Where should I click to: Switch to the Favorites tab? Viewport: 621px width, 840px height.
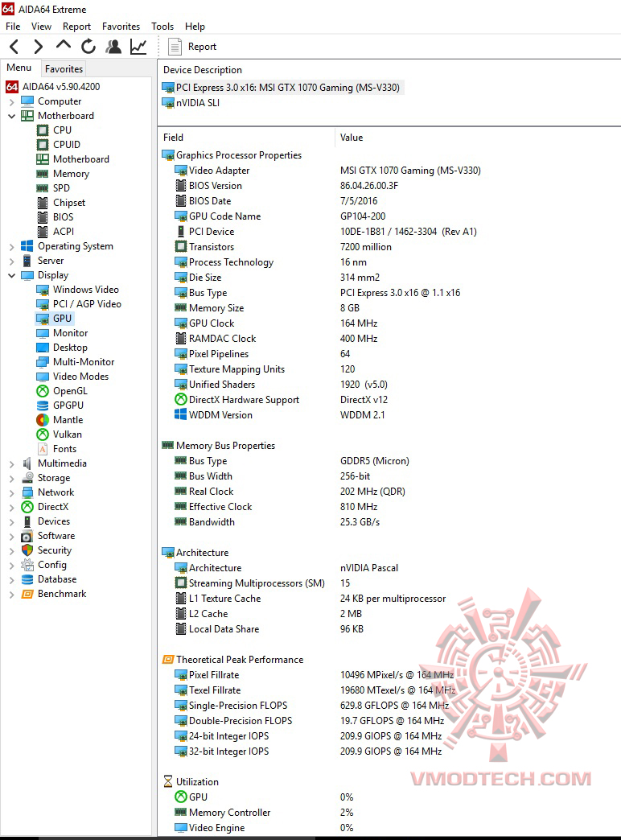pyautogui.click(x=64, y=68)
